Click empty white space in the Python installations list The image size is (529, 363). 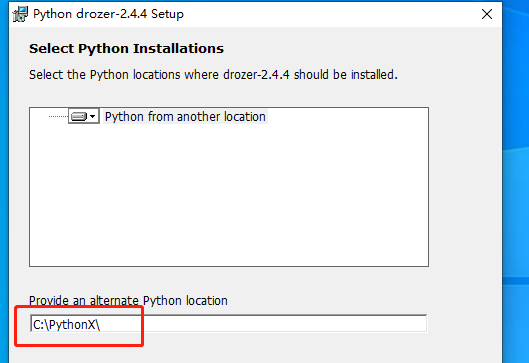(x=229, y=189)
